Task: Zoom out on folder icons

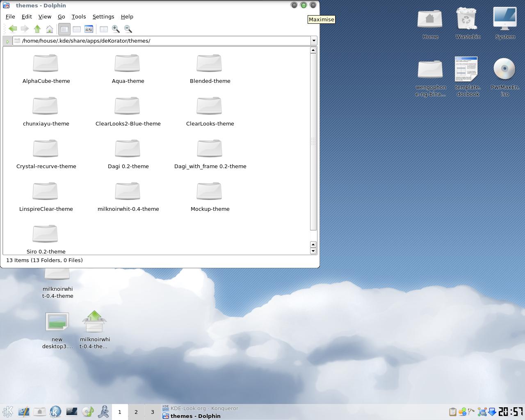Action: (128, 29)
